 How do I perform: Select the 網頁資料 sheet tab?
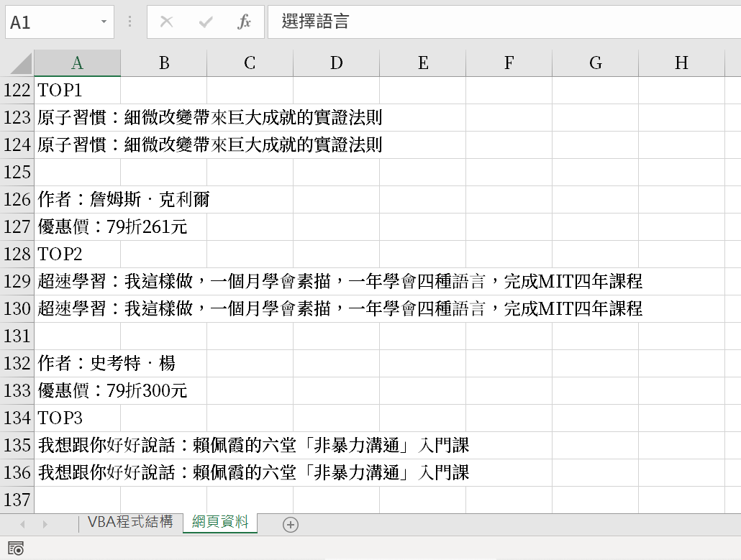point(220,522)
